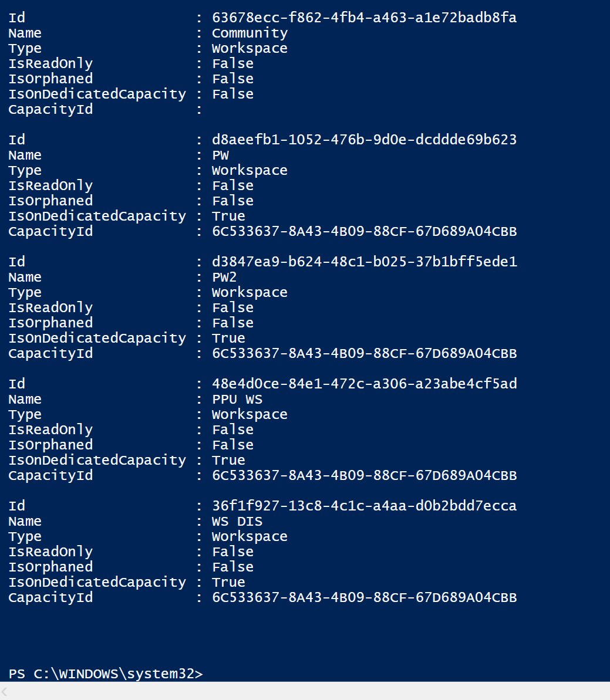Click the name value Community

(x=250, y=33)
